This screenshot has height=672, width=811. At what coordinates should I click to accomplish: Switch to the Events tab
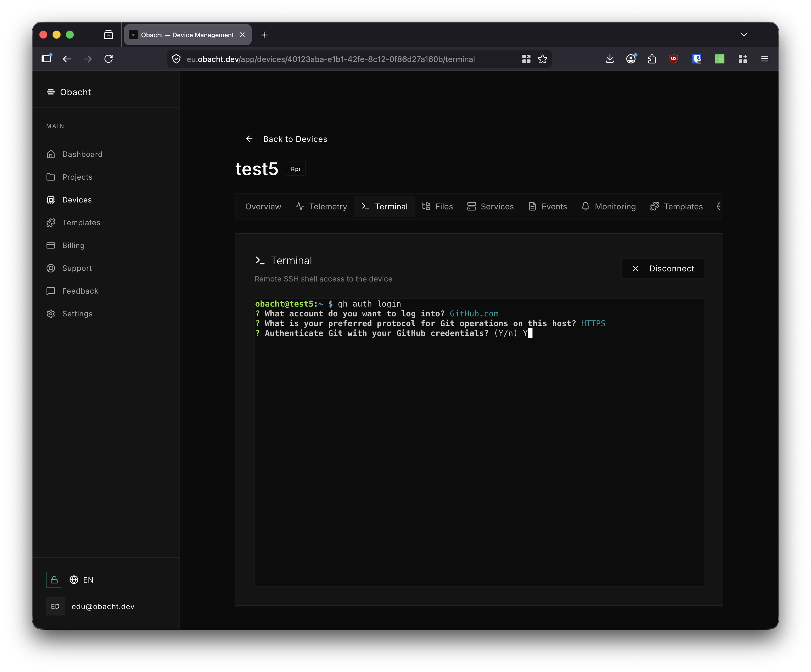tap(547, 207)
